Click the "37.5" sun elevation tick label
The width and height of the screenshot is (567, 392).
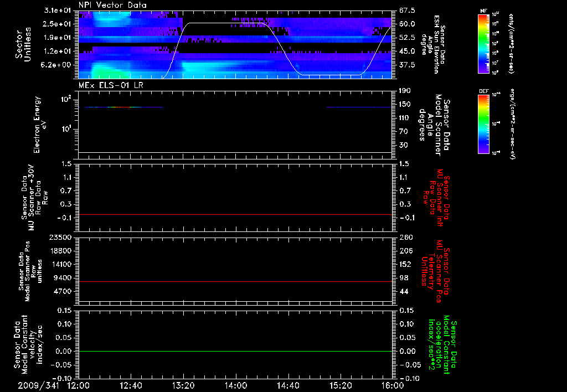407,65
